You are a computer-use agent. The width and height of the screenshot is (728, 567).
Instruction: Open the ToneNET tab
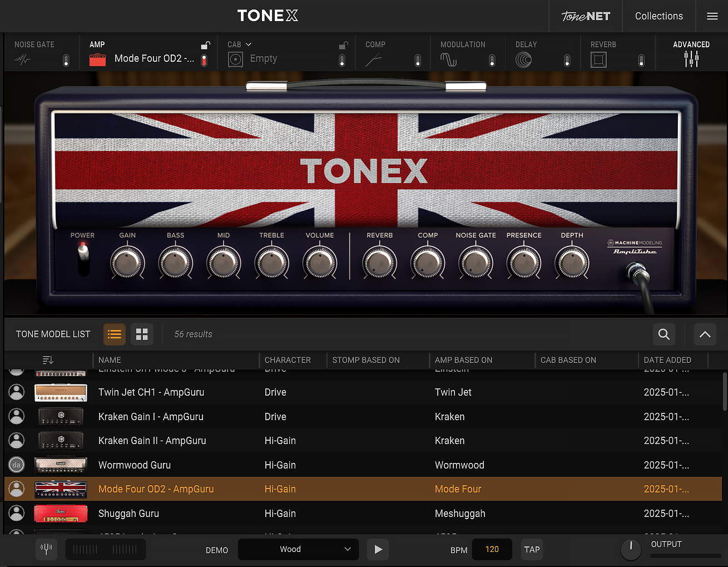click(585, 16)
